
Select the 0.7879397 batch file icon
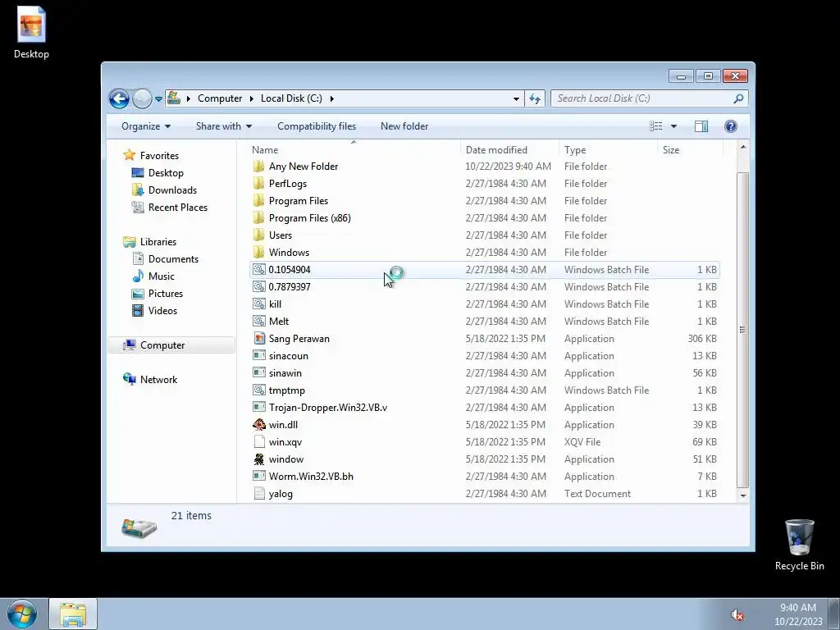click(x=258, y=287)
